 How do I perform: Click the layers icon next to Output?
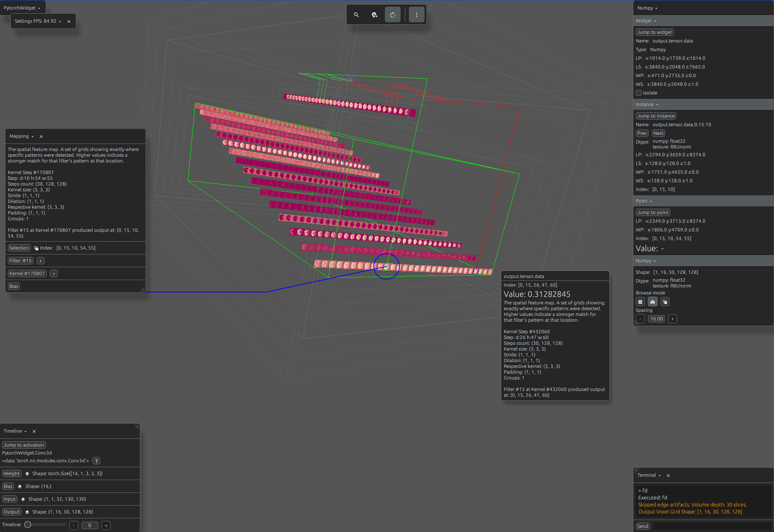pos(27,512)
